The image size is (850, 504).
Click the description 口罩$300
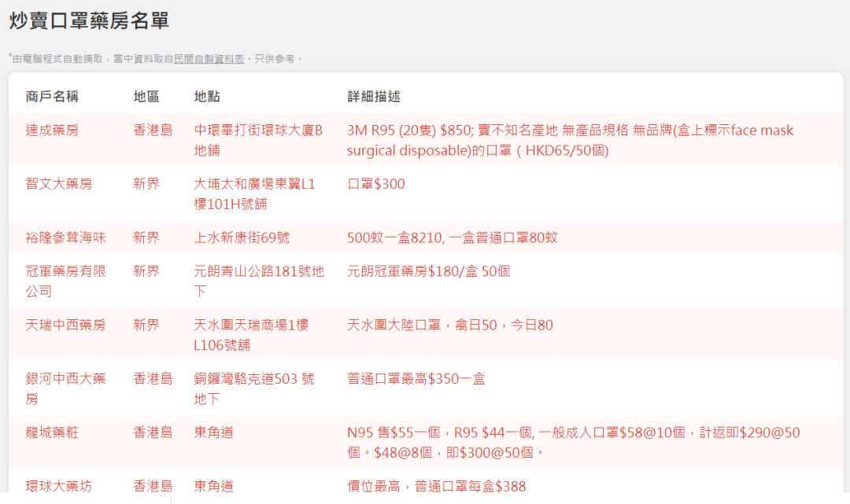pyautogui.click(x=376, y=183)
